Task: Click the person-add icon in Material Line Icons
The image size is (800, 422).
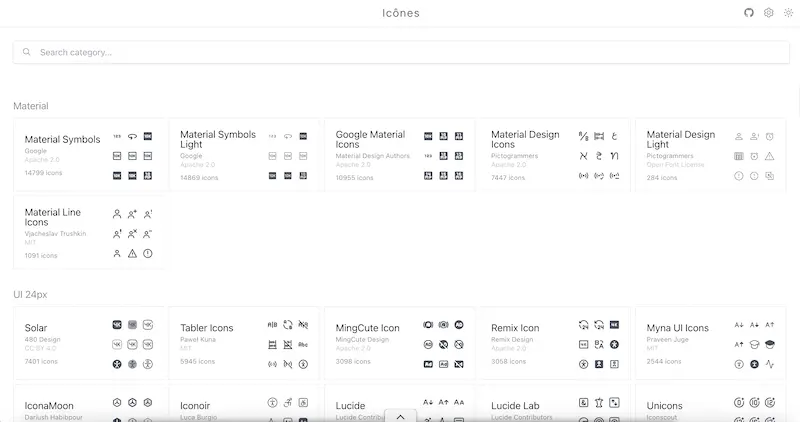Action: [x=132, y=214]
